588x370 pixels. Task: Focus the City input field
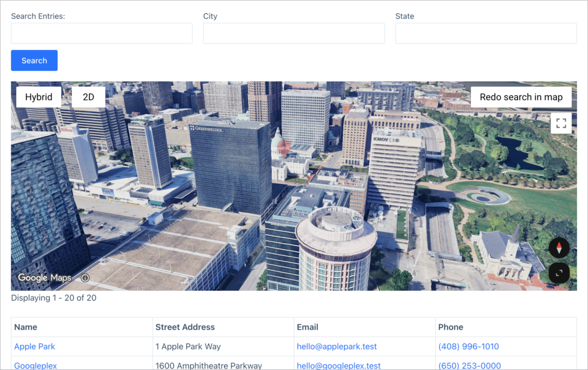point(294,33)
